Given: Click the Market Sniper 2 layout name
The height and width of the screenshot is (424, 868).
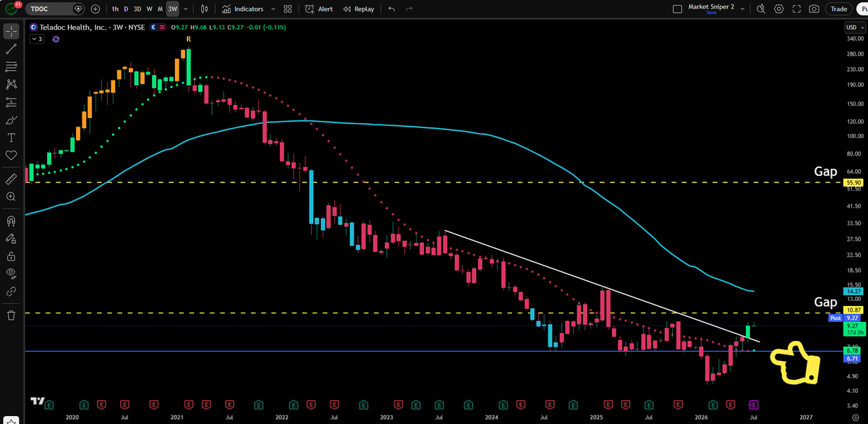Looking at the screenshot, I should pyautogui.click(x=711, y=6).
